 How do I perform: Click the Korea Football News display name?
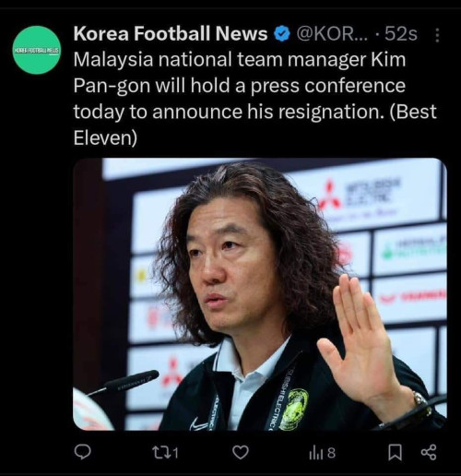click(171, 33)
